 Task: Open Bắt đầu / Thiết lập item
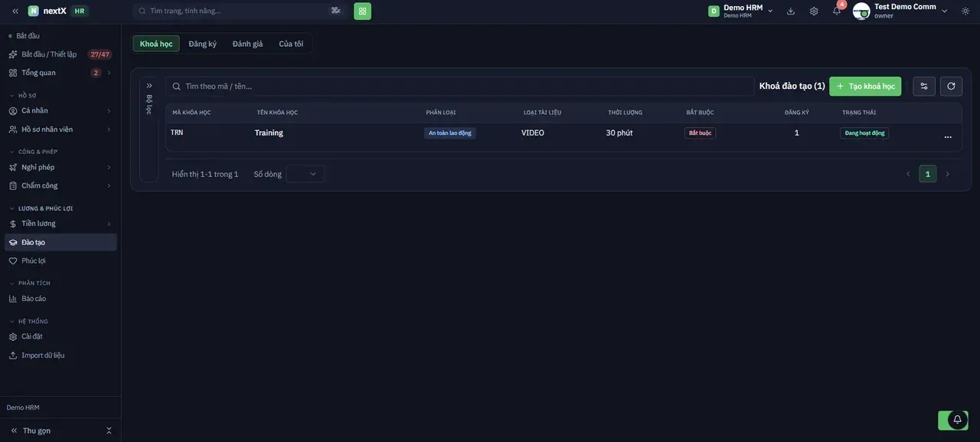click(61, 54)
